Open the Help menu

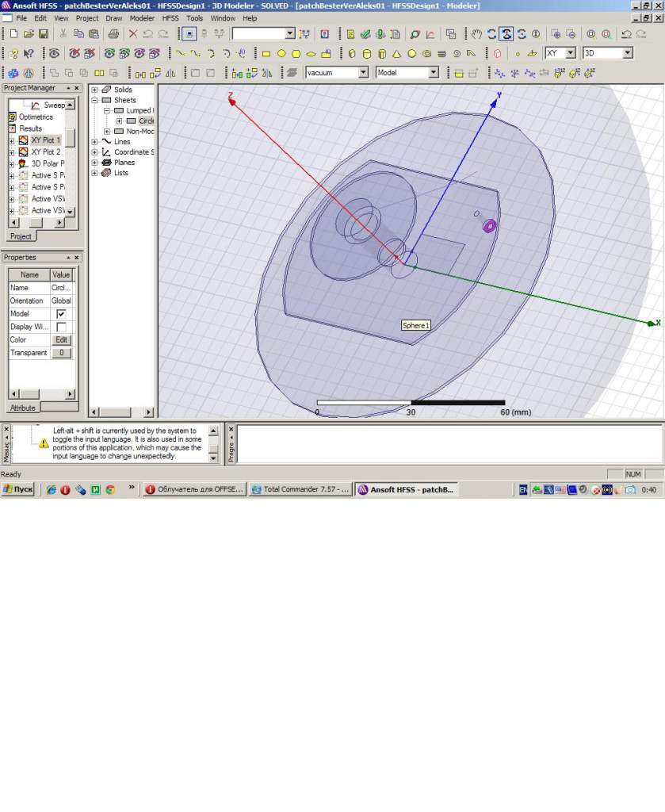click(250, 18)
